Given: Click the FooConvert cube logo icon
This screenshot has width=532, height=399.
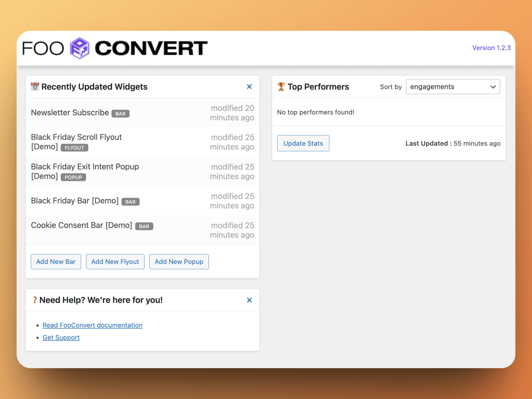Looking at the screenshot, I should tap(79, 48).
